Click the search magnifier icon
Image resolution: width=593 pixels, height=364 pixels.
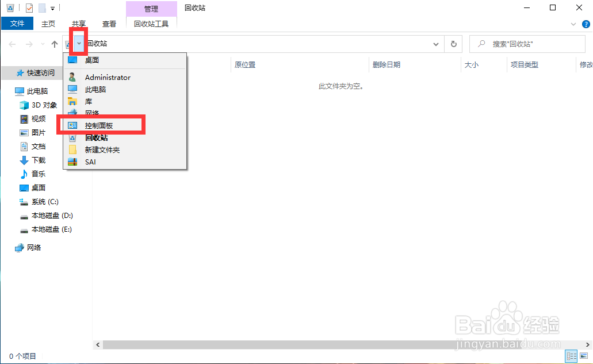pos(481,44)
